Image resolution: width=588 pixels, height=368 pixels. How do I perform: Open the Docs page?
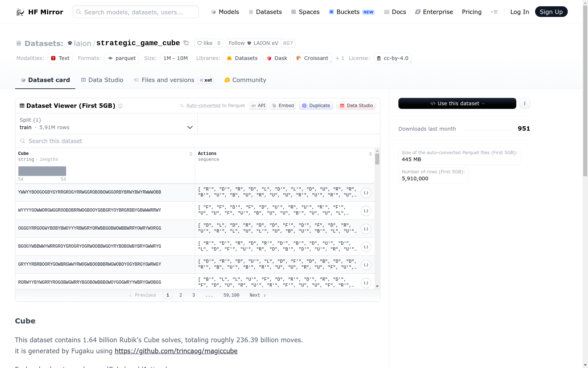coord(395,12)
